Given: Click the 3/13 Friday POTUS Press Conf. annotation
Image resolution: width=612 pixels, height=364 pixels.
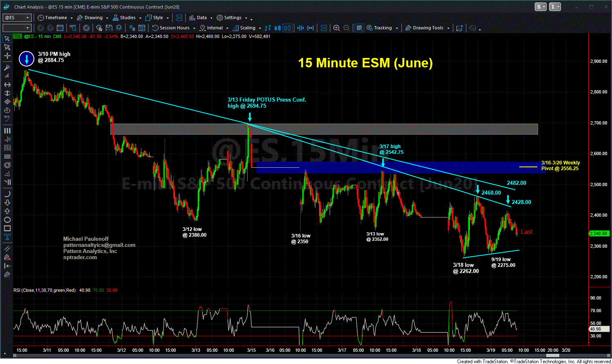Looking at the screenshot, I should [267, 103].
